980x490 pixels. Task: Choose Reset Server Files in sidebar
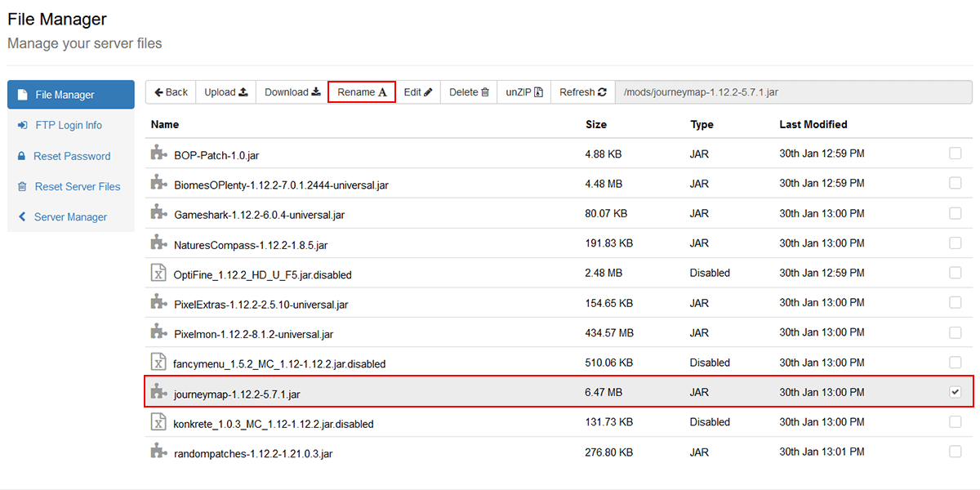[x=71, y=186]
